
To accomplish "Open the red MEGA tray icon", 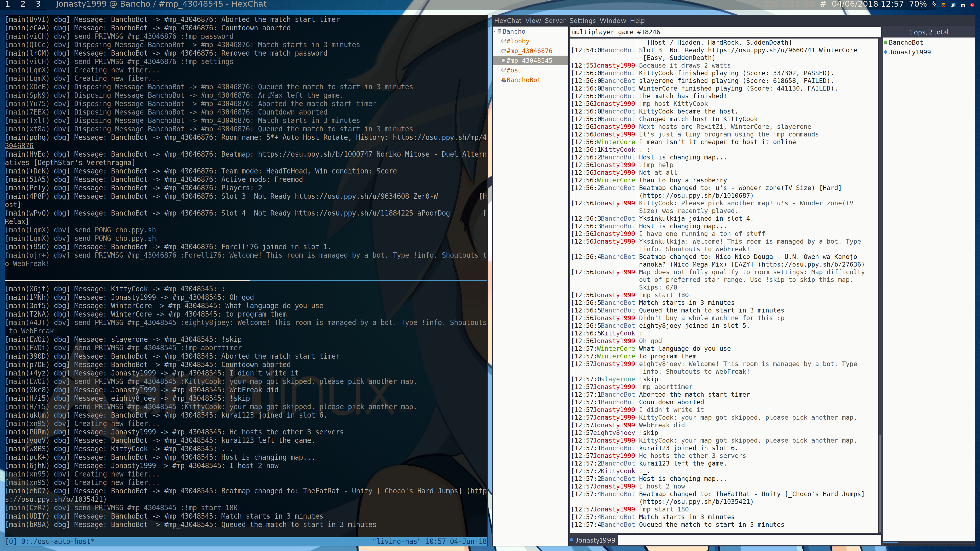I will click(x=973, y=5).
